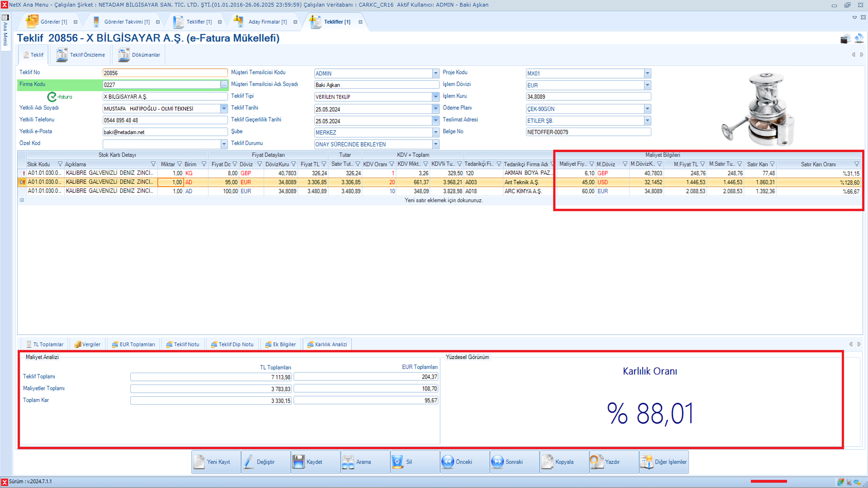
Task: Click the Kopyala button
Action: (x=564, y=462)
